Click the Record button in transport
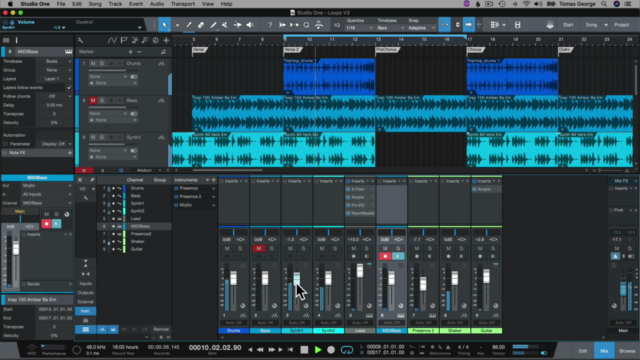Screen dimensions: 640x360 pos(331,350)
